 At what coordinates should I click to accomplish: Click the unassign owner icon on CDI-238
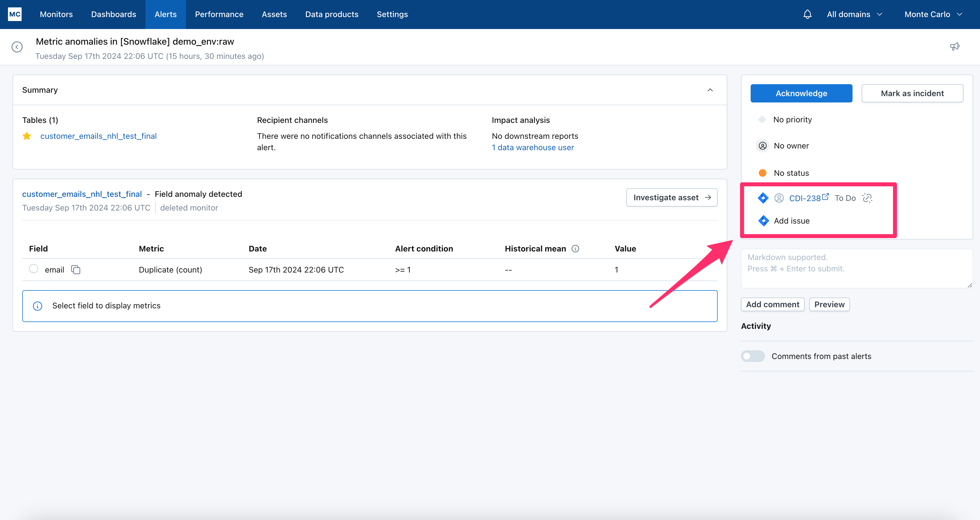tap(779, 197)
